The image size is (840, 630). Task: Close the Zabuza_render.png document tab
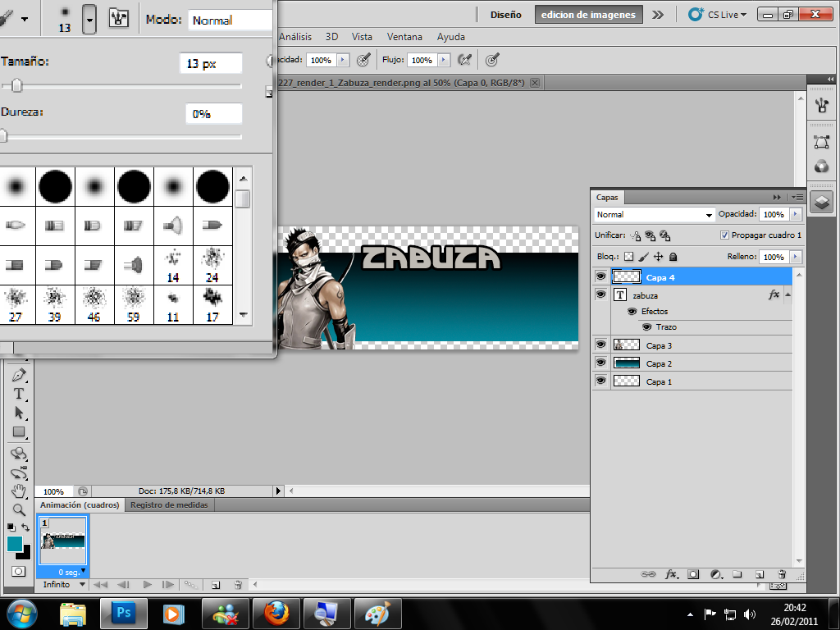pos(535,83)
